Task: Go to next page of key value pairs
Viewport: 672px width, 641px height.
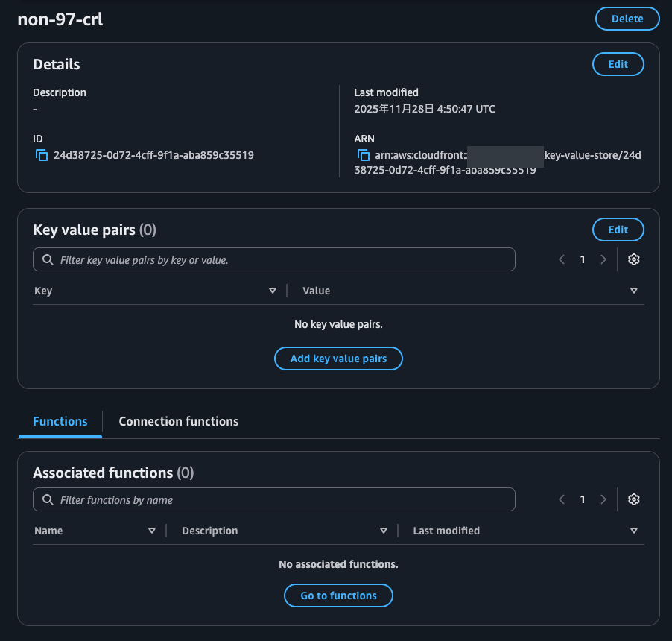Action: [x=603, y=259]
